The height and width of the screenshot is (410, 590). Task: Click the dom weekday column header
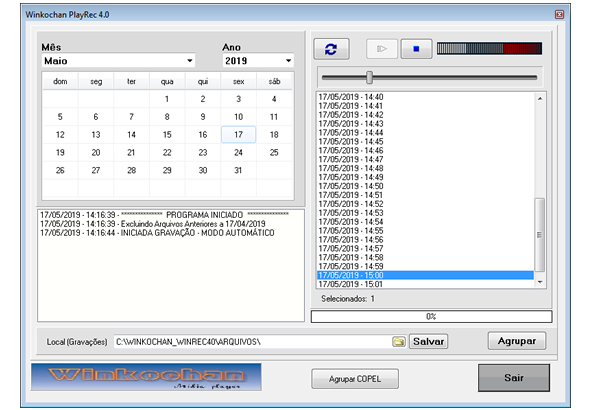pos(60,81)
